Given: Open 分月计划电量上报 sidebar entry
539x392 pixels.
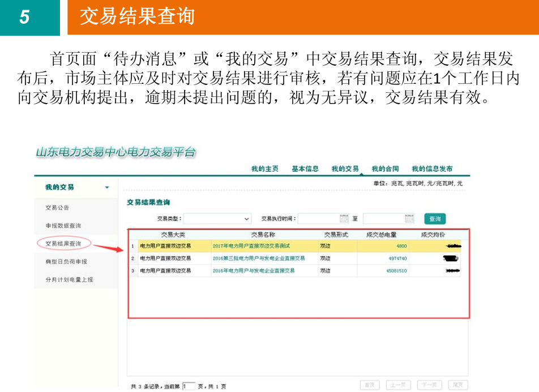Looking at the screenshot, I should coord(69,280).
